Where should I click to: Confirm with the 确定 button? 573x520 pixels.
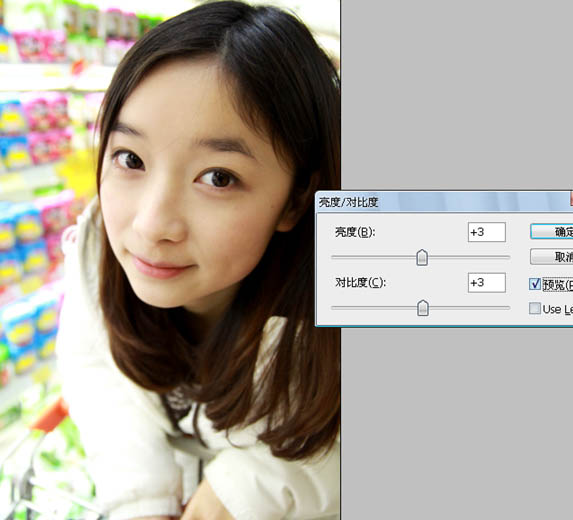(x=552, y=232)
